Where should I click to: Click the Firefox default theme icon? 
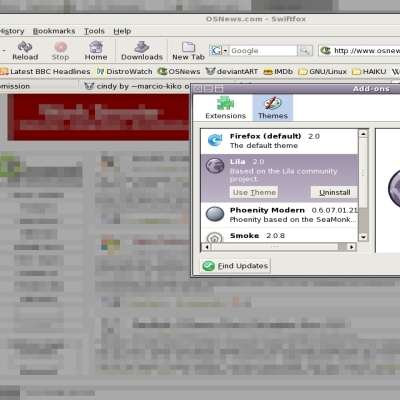[x=215, y=140]
